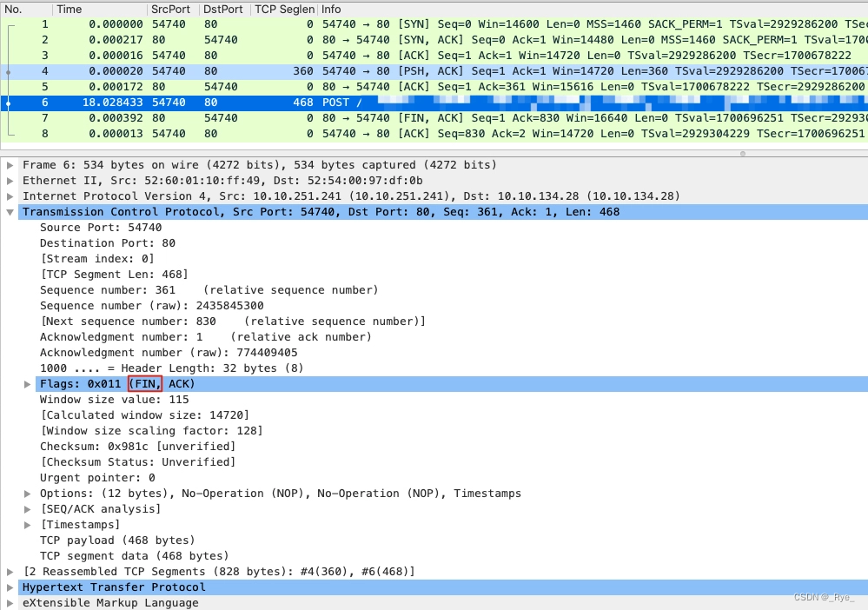Image resolution: width=868 pixels, height=610 pixels.
Task: Sort by the SrcPort column header
Action: coord(173,10)
